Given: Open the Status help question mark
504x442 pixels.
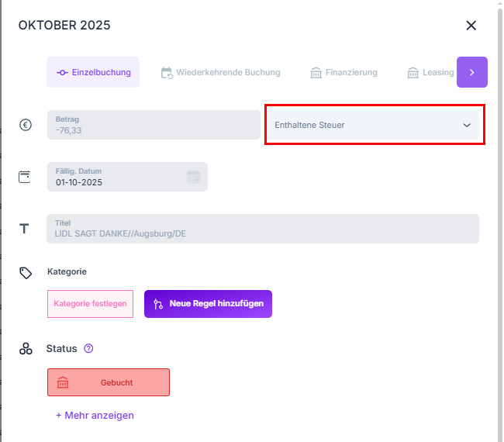Looking at the screenshot, I should (88, 349).
